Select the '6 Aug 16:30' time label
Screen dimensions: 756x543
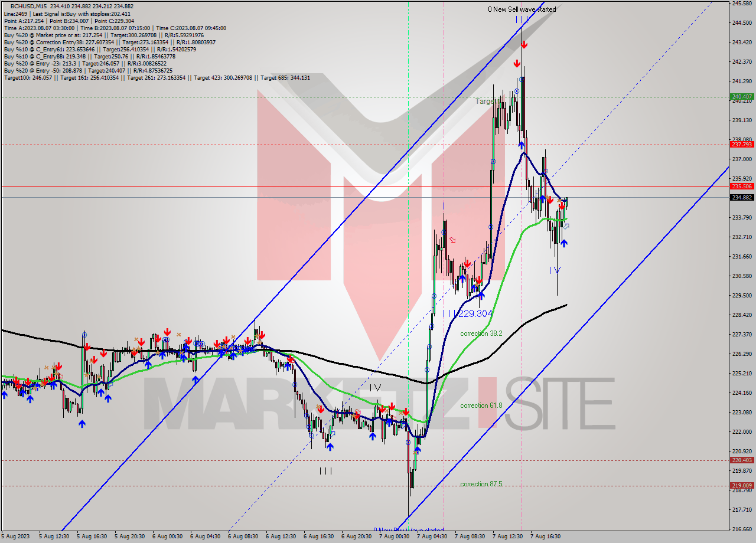pos(319,537)
